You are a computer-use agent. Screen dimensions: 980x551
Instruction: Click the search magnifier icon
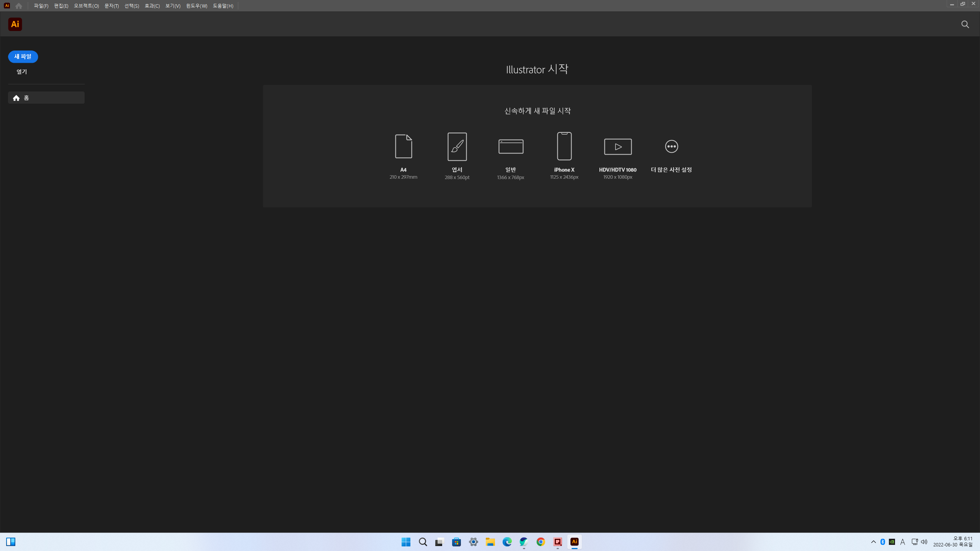pos(965,24)
